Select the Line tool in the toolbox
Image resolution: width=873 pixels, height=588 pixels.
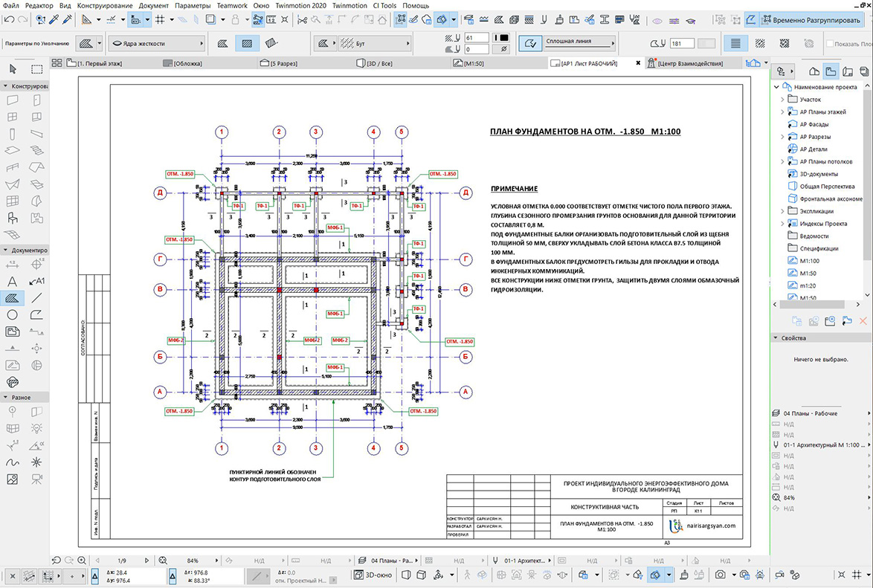point(36,298)
